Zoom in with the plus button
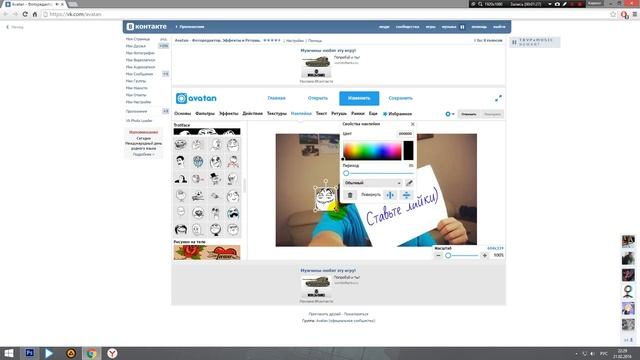 [484, 256]
